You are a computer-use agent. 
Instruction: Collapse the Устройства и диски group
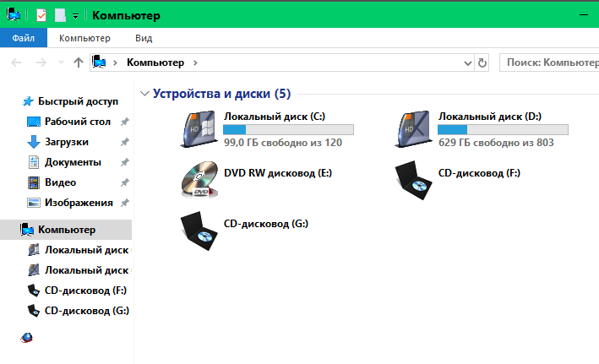tap(144, 94)
